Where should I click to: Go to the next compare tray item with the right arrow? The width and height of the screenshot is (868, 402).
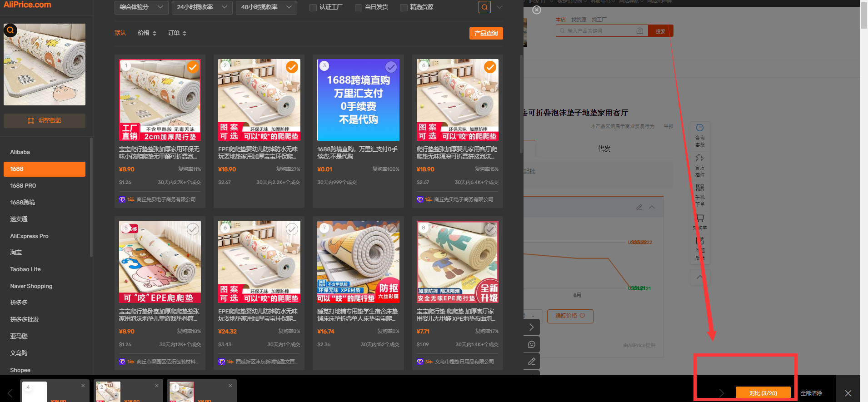coord(721,393)
